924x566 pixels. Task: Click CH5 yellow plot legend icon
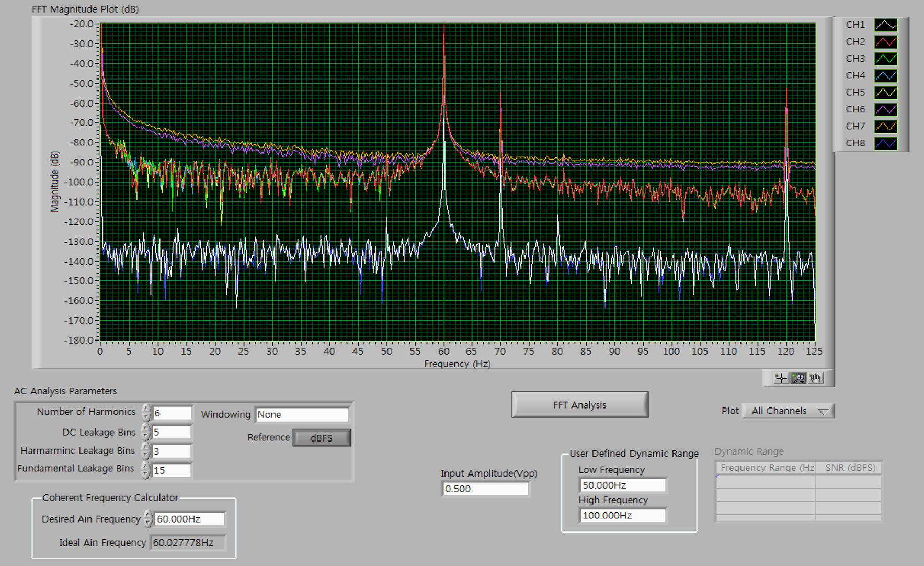tap(886, 93)
